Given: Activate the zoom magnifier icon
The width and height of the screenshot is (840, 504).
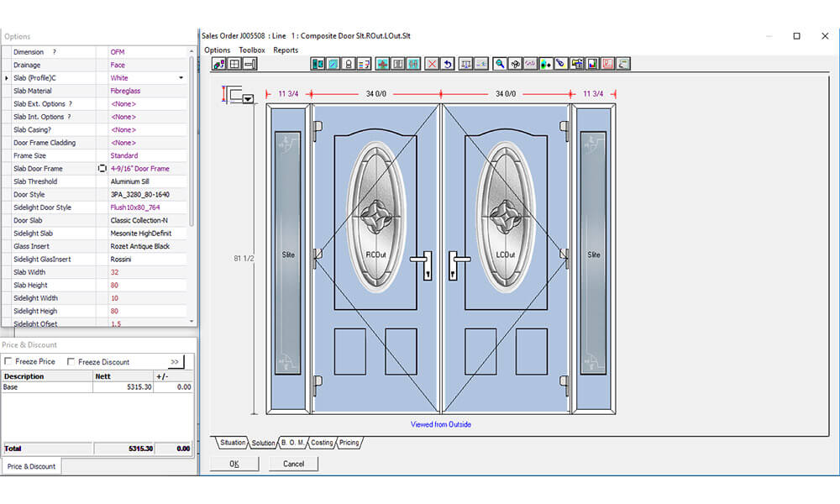Looking at the screenshot, I should coord(499,63).
